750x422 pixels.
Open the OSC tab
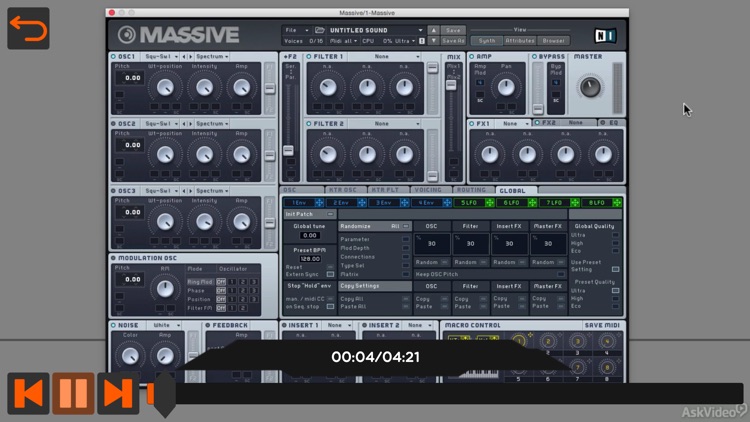pyautogui.click(x=302, y=190)
